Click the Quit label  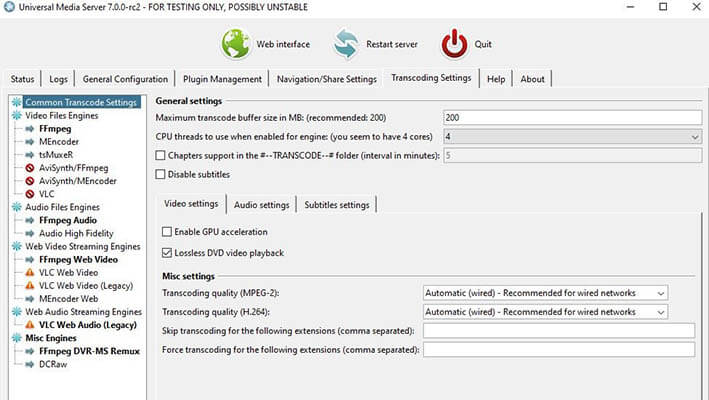[x=483, y=44]
